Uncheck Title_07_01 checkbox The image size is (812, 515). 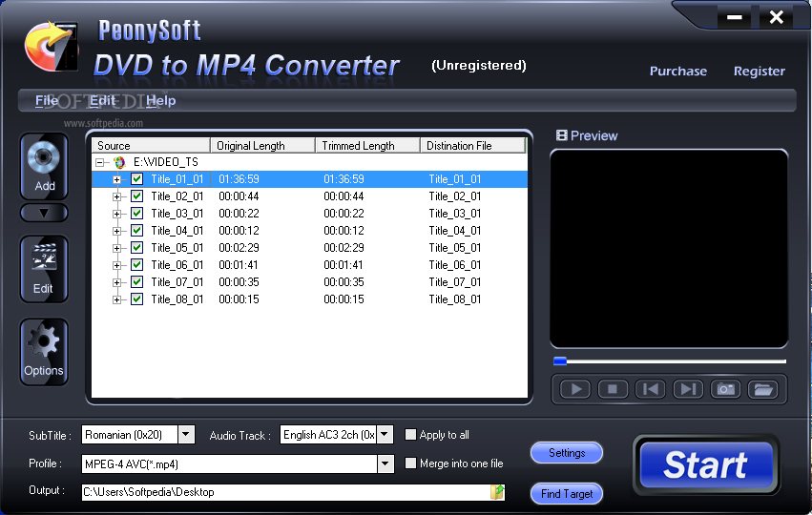pos(136,282)
